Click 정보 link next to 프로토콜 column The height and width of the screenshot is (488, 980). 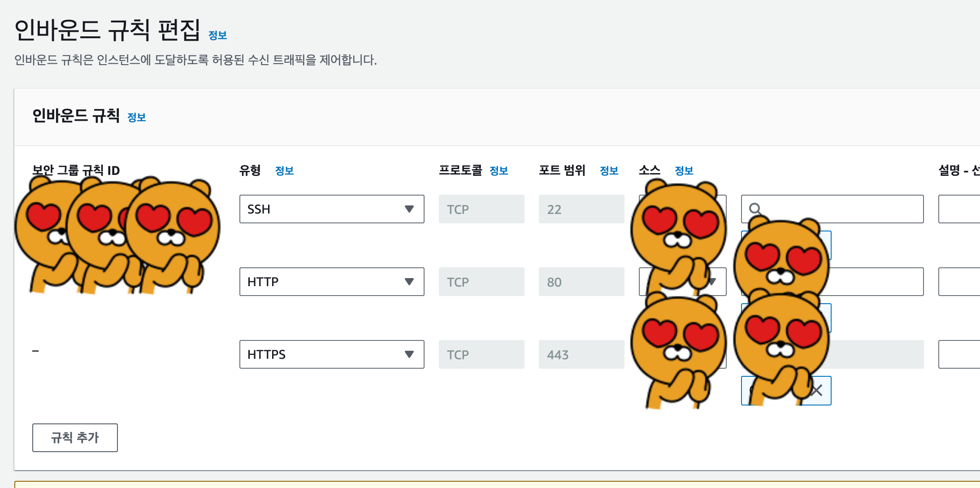pos(499,171)
